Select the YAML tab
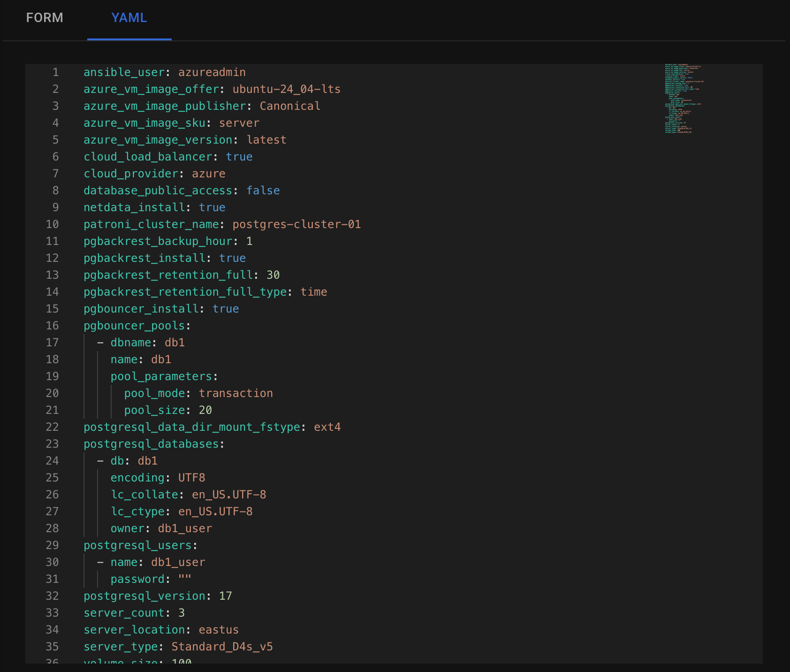The image size is (790, 672). pos(129,18)
